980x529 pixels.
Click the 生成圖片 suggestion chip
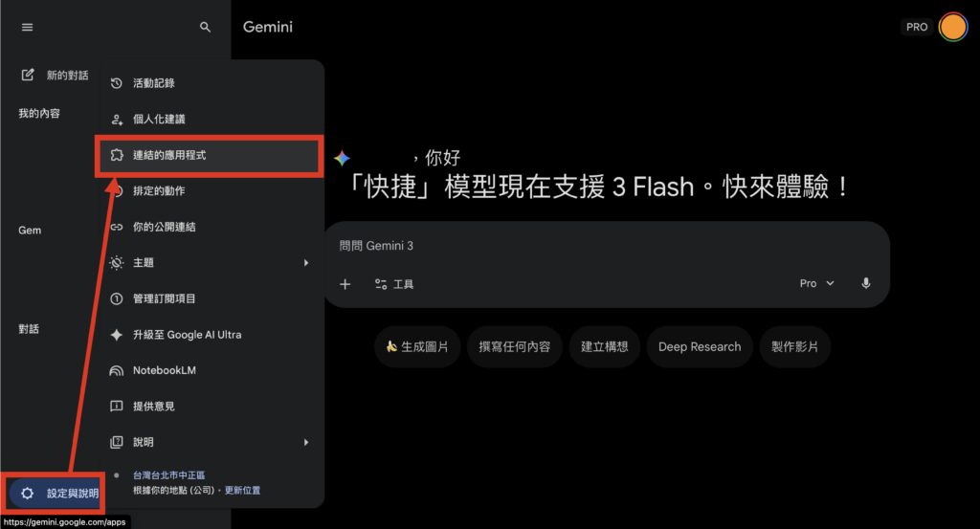[x=417, y=346]
